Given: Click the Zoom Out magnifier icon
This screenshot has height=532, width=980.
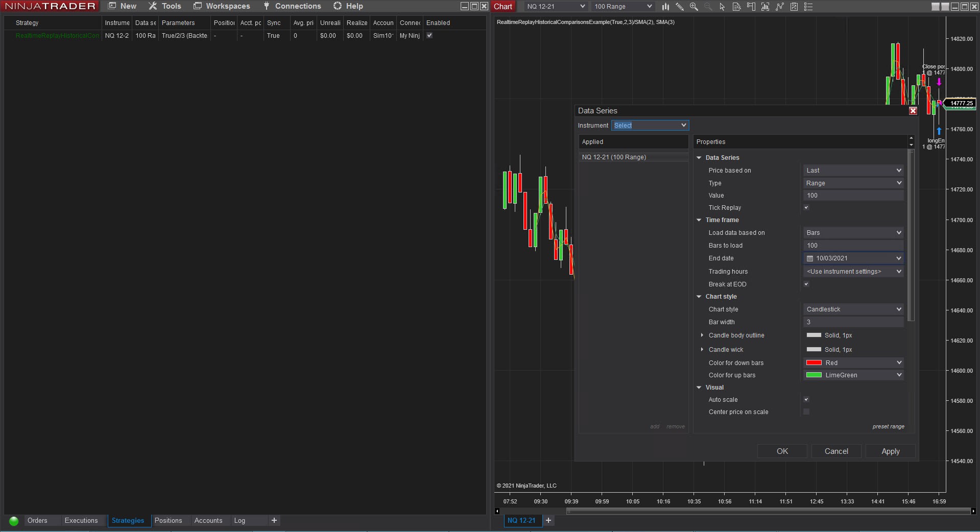Looking at the screenshot, I should click(x=708, y=7).
